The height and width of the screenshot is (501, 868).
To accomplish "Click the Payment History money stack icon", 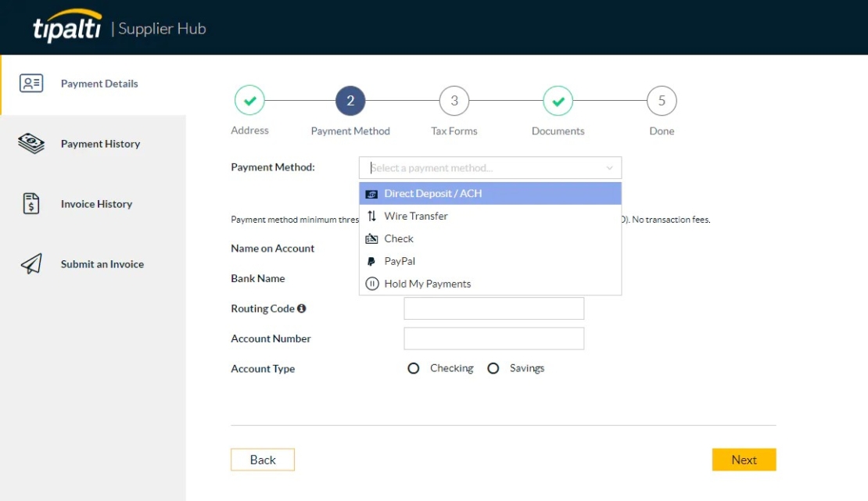I will click(30, 143).
